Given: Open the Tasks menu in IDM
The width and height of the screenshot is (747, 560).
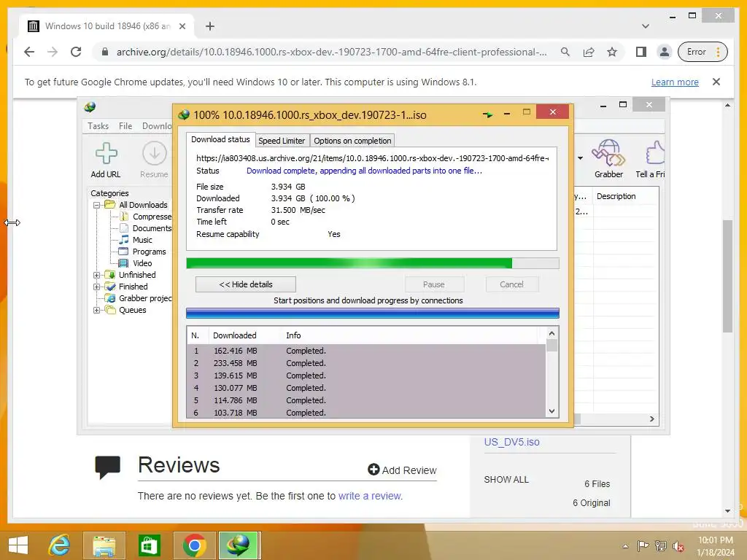Looking at the screenshot, I should (x=98, y=126).
